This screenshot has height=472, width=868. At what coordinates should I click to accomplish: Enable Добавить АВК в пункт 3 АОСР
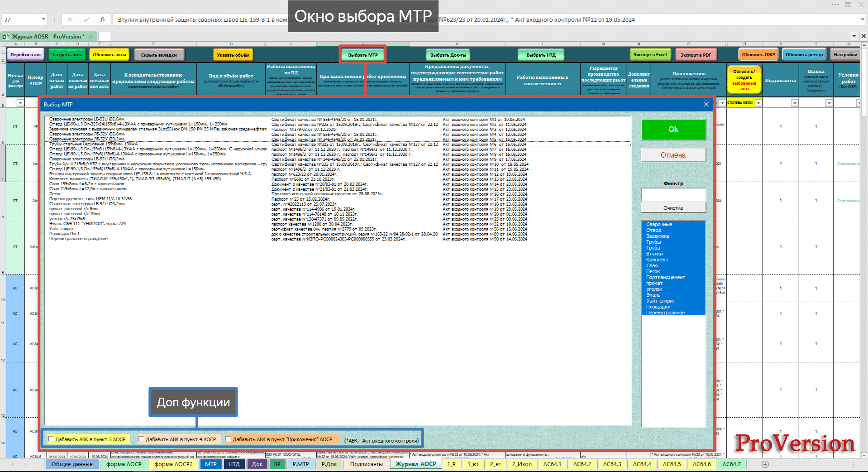[51, 439]
